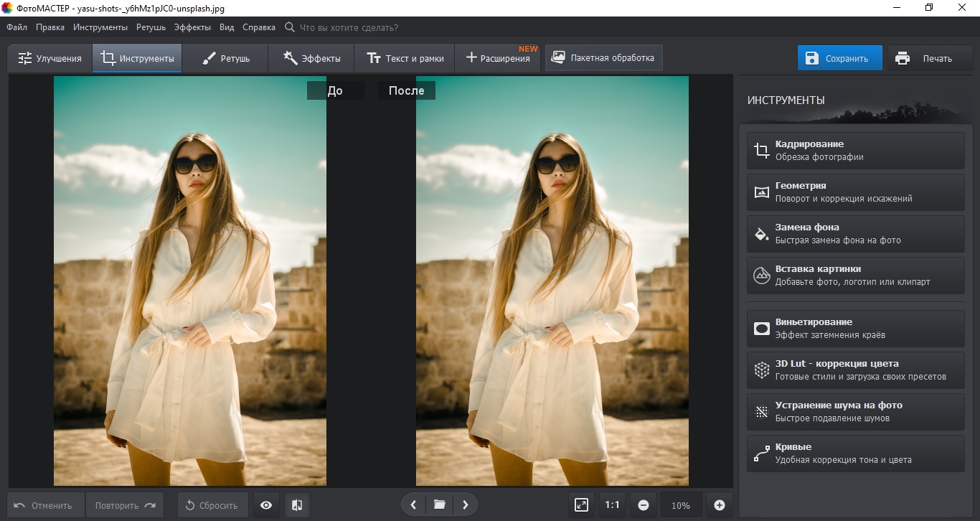Click the search field Что вы хотите сделать

coord(349,27)
